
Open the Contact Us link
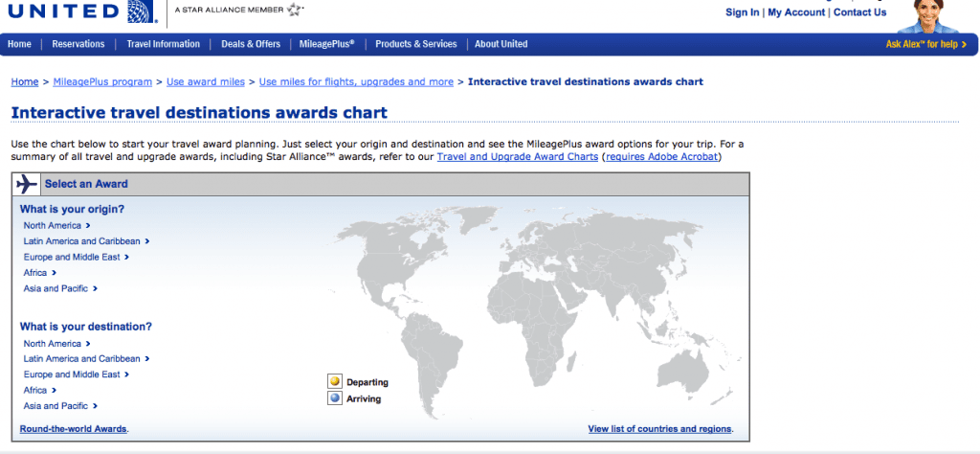[x=860, y=12]
